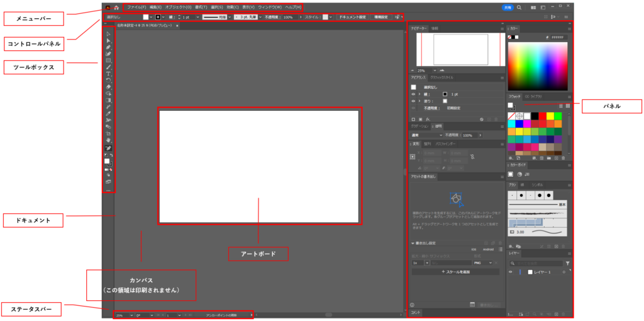Open the 通常 blend mode dropdown

coord(426,135)
